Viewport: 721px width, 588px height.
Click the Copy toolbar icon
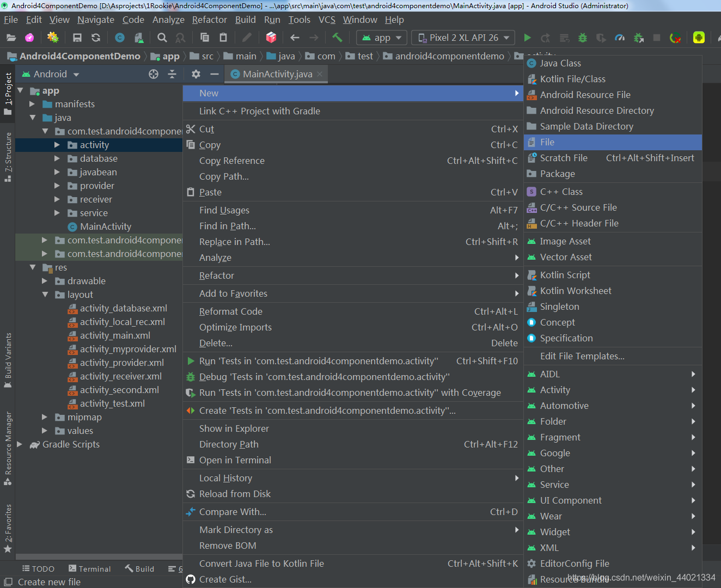tap(205, 38)
